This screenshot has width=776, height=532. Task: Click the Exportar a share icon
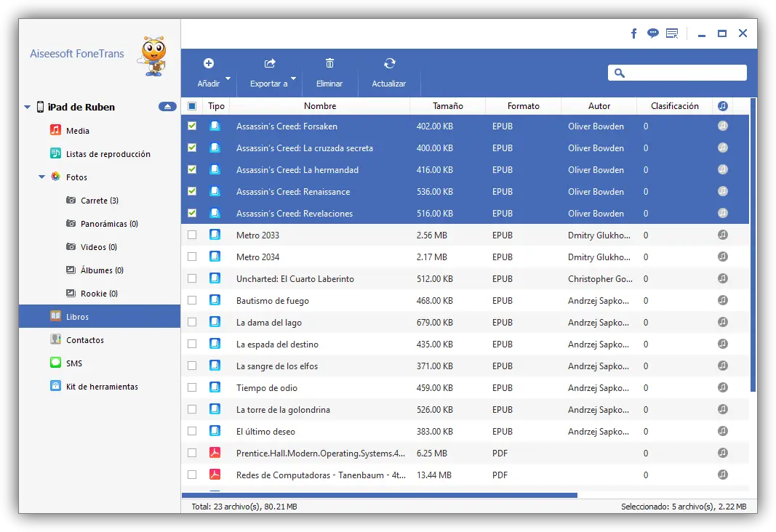click(x=270, y=63)
